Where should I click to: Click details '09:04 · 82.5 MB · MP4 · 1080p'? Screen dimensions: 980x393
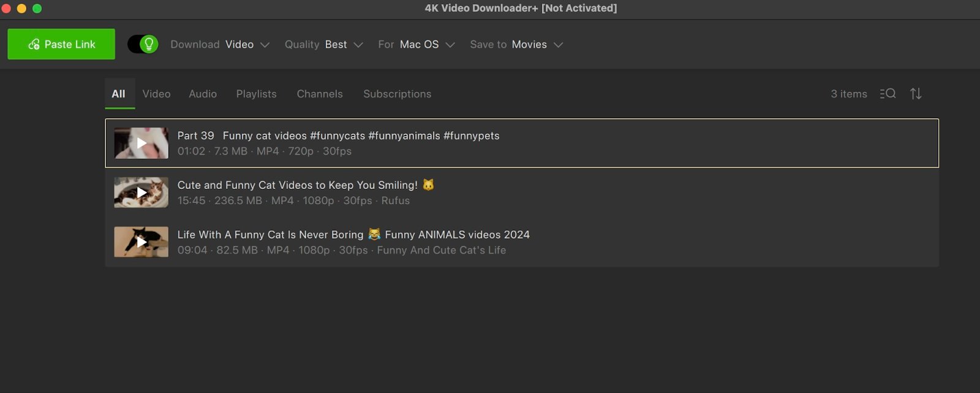tap(342, 250)
